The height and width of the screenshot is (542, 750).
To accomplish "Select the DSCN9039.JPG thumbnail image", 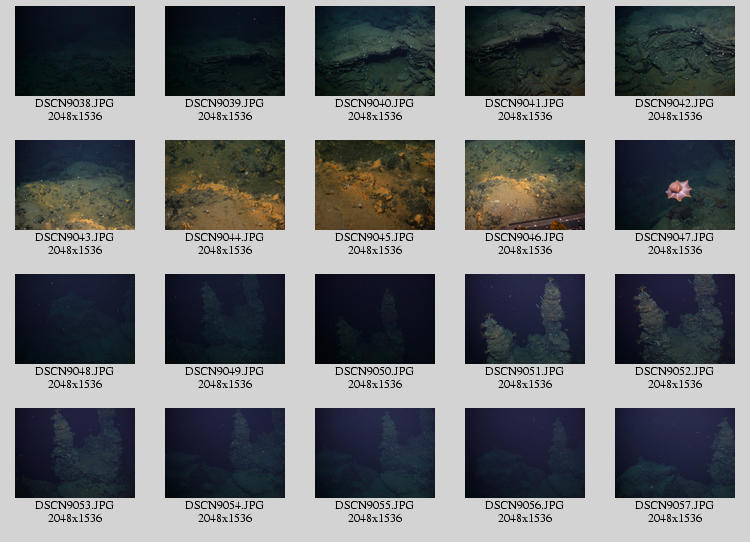I will click(225, 51).
